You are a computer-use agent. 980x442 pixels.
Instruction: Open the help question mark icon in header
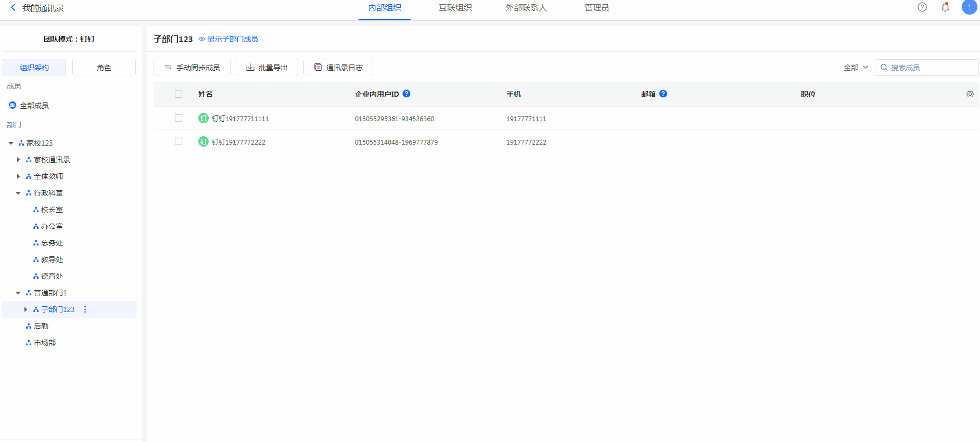pyautogui.click(x=922, y=7)
